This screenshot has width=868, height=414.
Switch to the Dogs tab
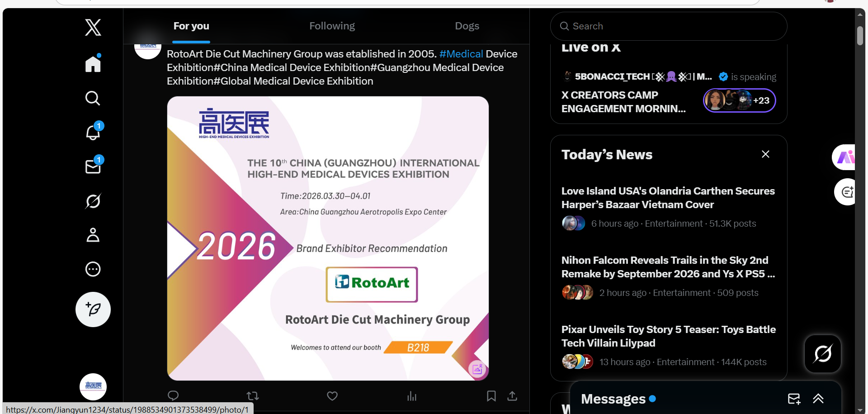[467, 26]
